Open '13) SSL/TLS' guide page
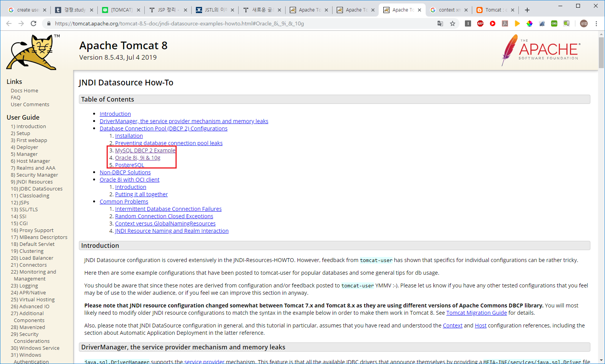This screenshot has width=605, height=364. click(24, 210)
